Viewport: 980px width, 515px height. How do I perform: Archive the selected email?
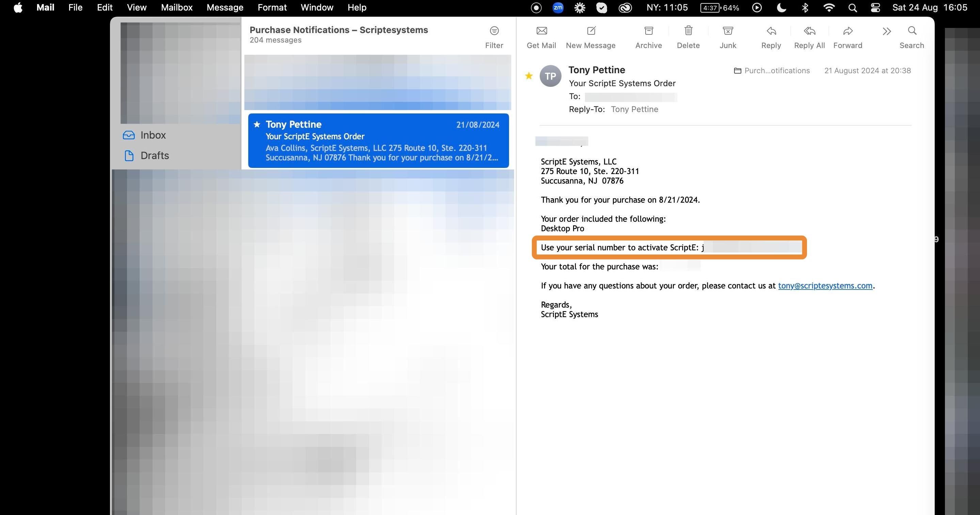pyautogui.click(x=649, y=31)
